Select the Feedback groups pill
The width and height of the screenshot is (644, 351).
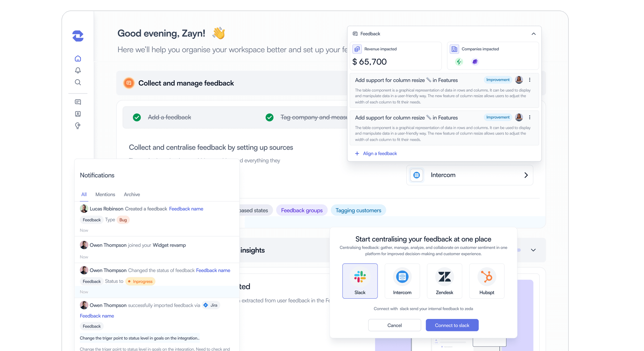coord(302,210)
